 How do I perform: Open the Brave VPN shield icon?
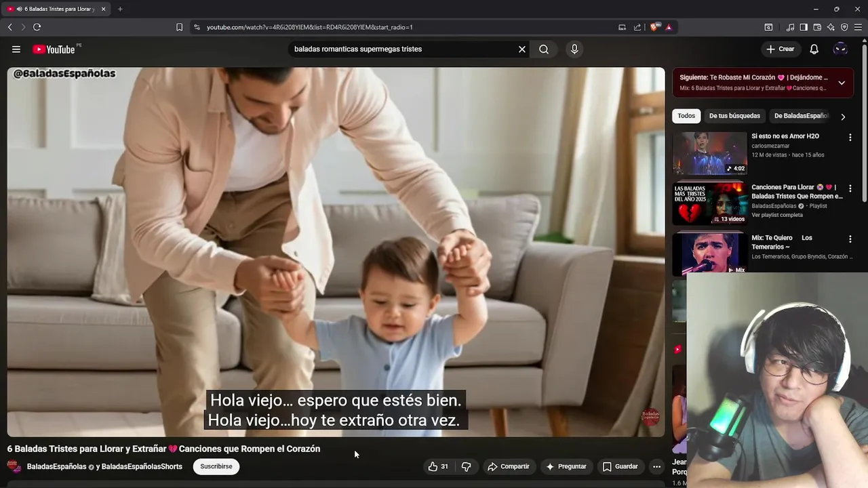pyautogui.click(x=844, y=27)
